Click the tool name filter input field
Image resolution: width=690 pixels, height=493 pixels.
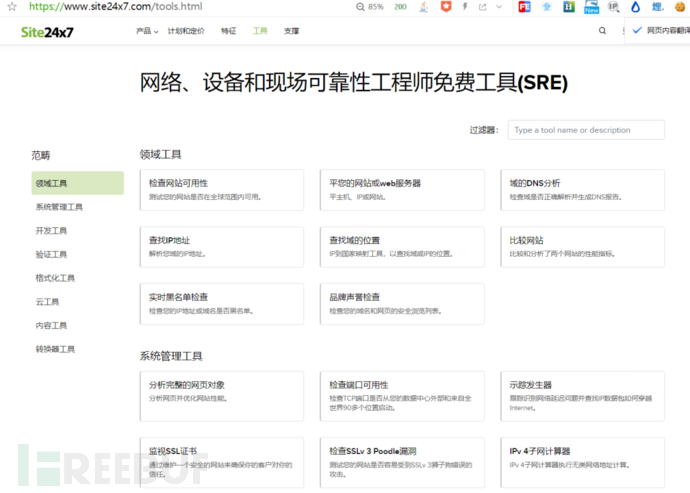click(x=586, y=130)
